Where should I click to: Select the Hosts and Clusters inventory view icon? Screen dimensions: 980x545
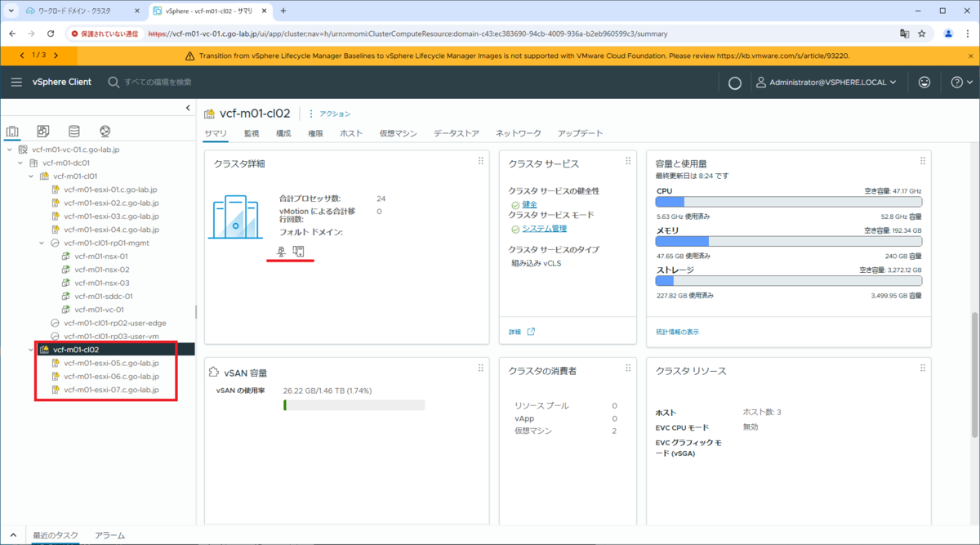click(12, 132)
